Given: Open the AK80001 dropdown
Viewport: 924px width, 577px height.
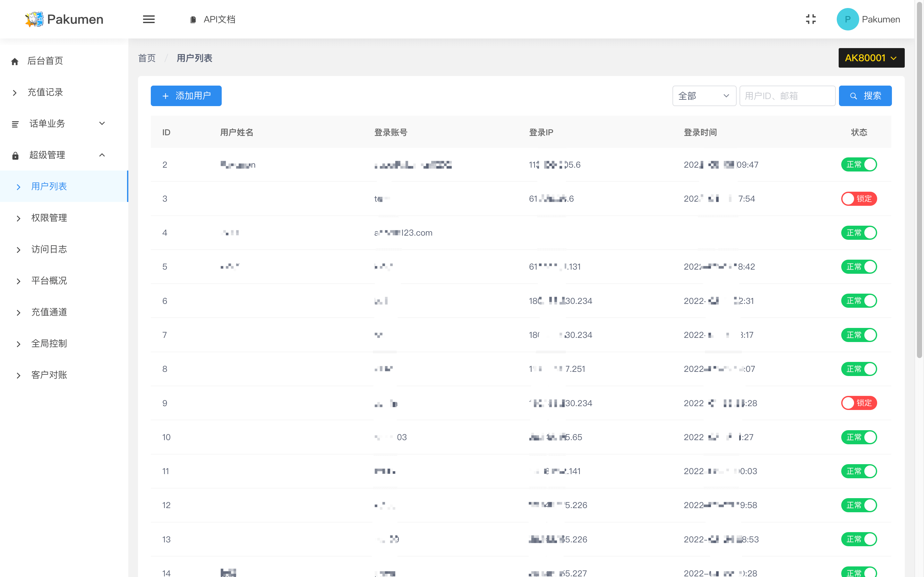Looking at the screenshot, I should click(x=871, y=58).
